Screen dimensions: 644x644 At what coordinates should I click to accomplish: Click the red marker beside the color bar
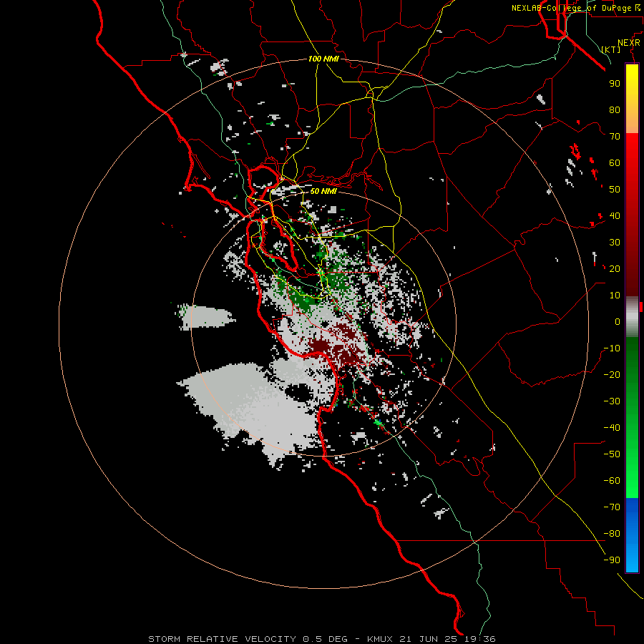point(641,306)
